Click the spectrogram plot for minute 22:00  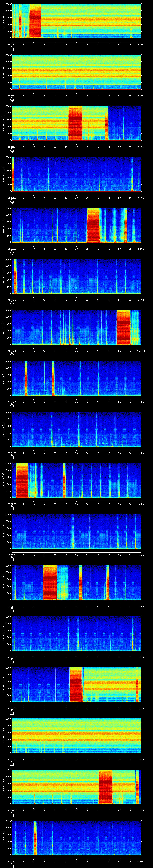point(77,378)
